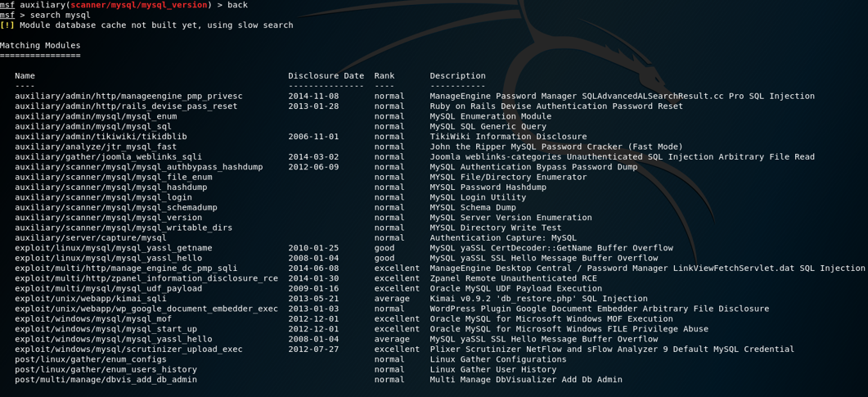Click disclosure date 2012-06-09
868x397 pixels.
click(313, 167)
